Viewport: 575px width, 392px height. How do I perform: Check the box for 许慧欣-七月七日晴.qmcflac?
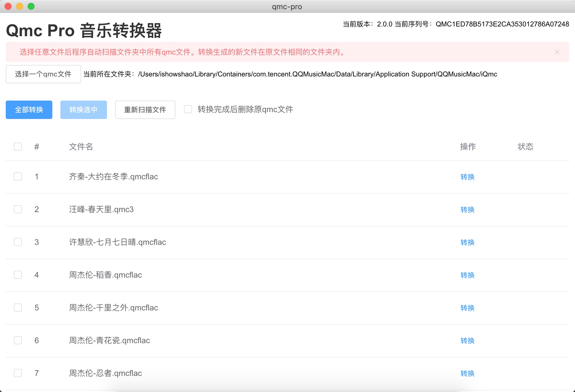point(18,242)
